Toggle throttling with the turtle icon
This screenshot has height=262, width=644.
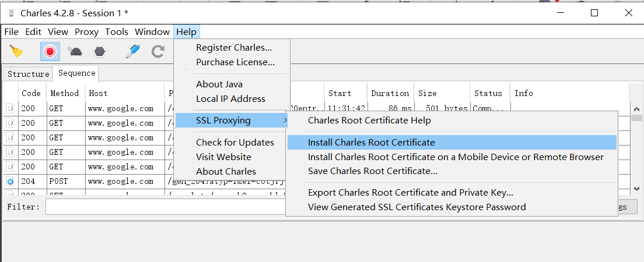pyautogui.click(x=75, y=52)
